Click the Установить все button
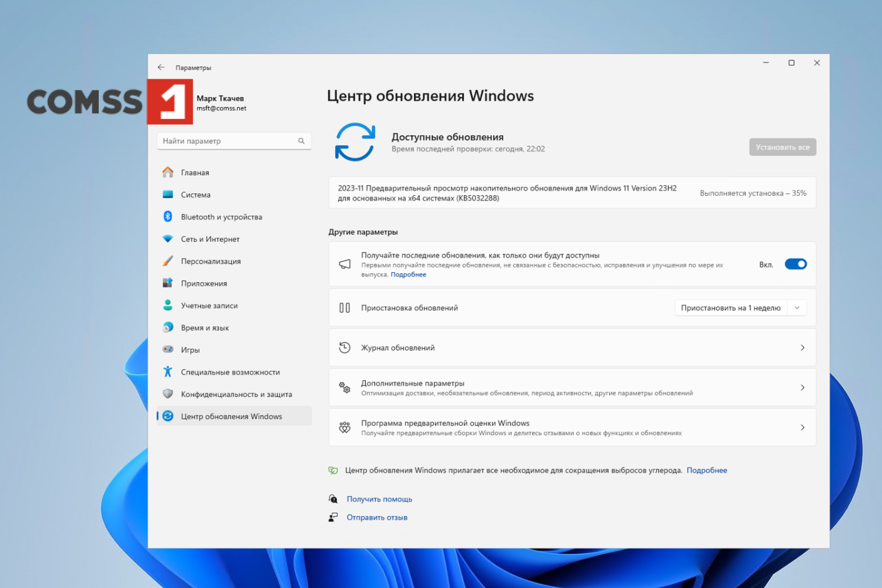The width and height of the screenshot is (882, 588). click(x=783, y=147)
